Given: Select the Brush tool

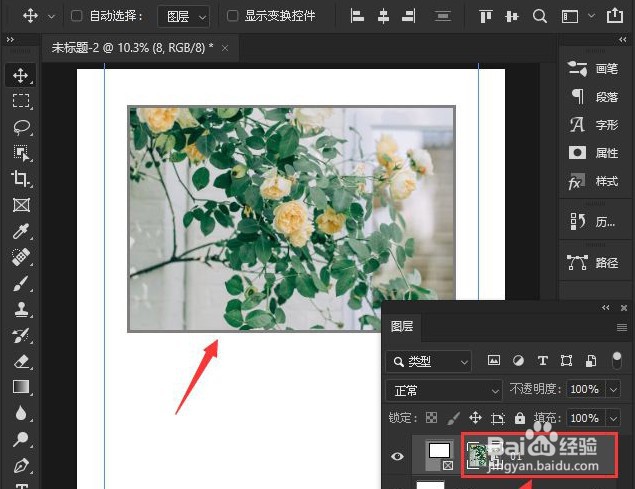Looking at the screenshot, I should [x=21, y=283].
